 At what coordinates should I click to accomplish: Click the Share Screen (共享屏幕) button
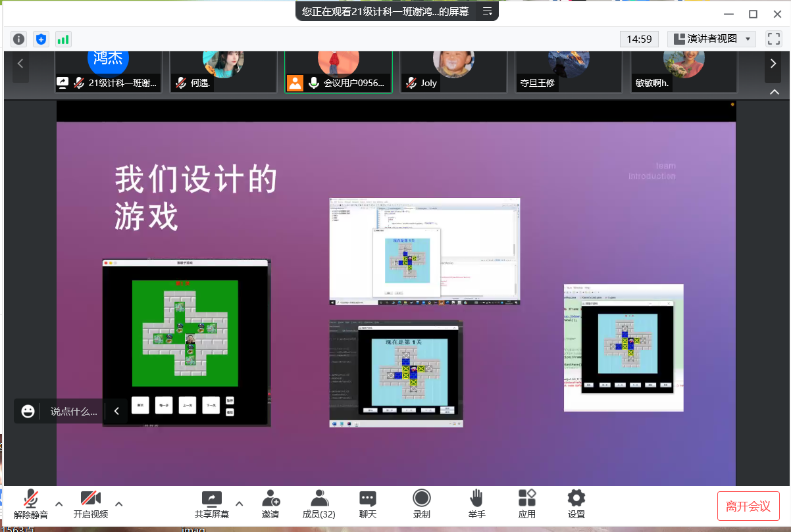[212, 504]
